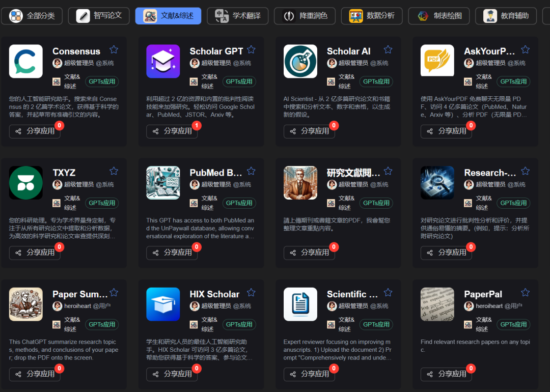
Task: Click 分享应用 for AskYourPDF
Action: [446, 131]
